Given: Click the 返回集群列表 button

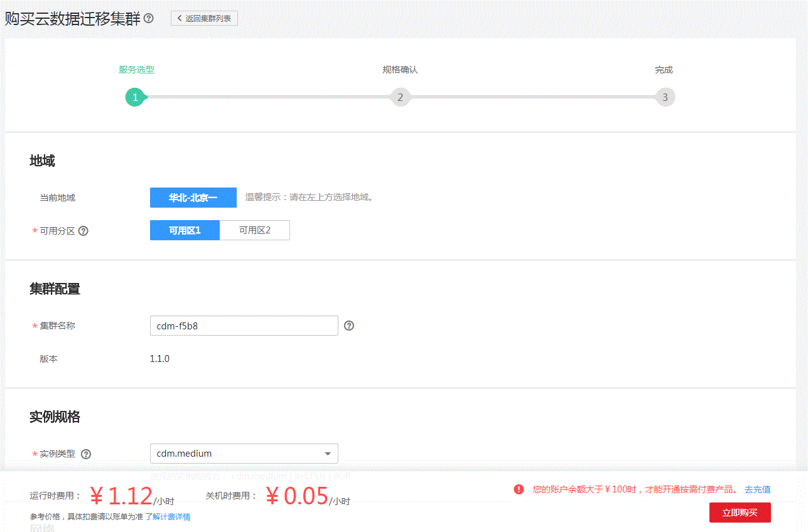Looking at the screenshot, I should pos(204,18).
